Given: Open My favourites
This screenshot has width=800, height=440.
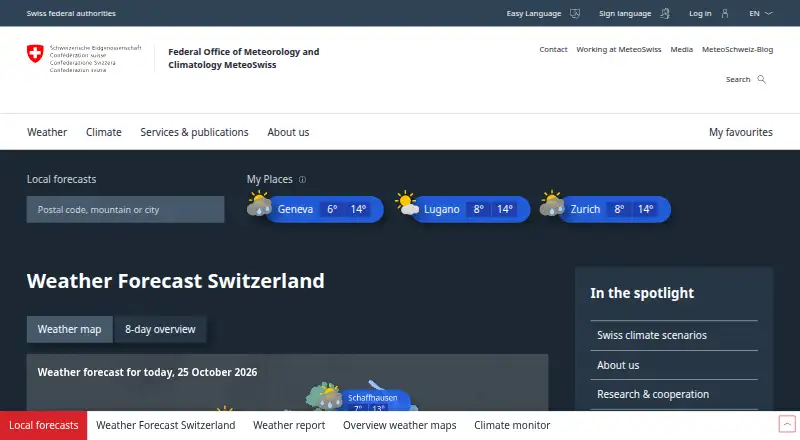Looking at the screenshot, I should [741, 132].
